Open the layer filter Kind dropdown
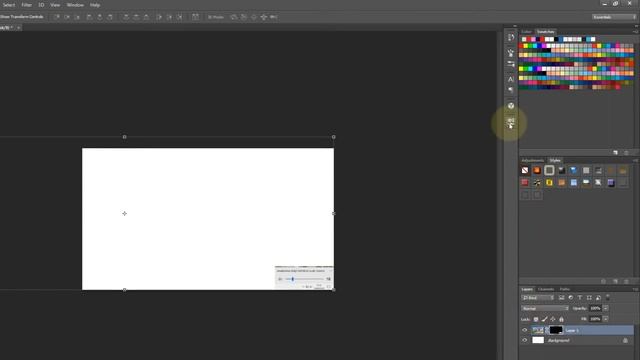Screen dimensions: 640x360 click(x=538, y=298)
